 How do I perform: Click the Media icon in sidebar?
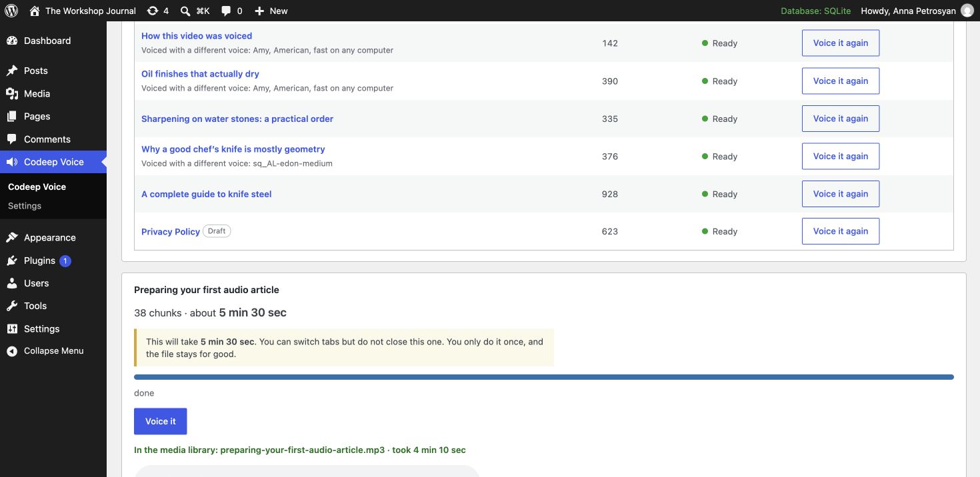coord(12,94)
